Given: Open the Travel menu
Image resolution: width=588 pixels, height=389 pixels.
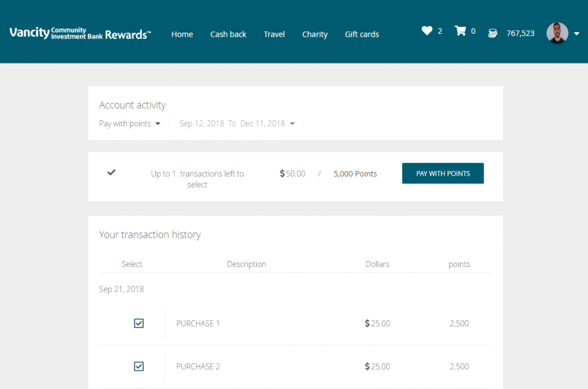Looking at the screenshot, I should pos(274,34).
